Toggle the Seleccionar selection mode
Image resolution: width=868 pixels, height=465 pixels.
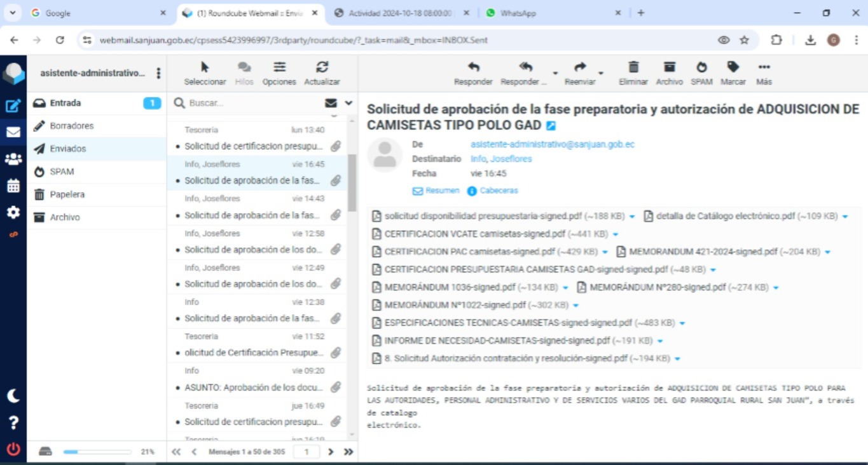[x=205, y=67]
